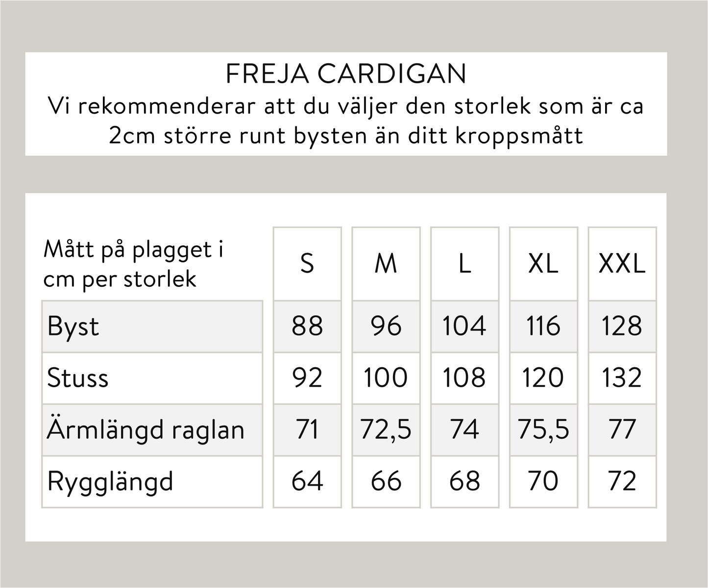Screen dimensions: 708x588
Task: Choose the XL size column header
Action: pyautogui.click(x=543, y=264)
